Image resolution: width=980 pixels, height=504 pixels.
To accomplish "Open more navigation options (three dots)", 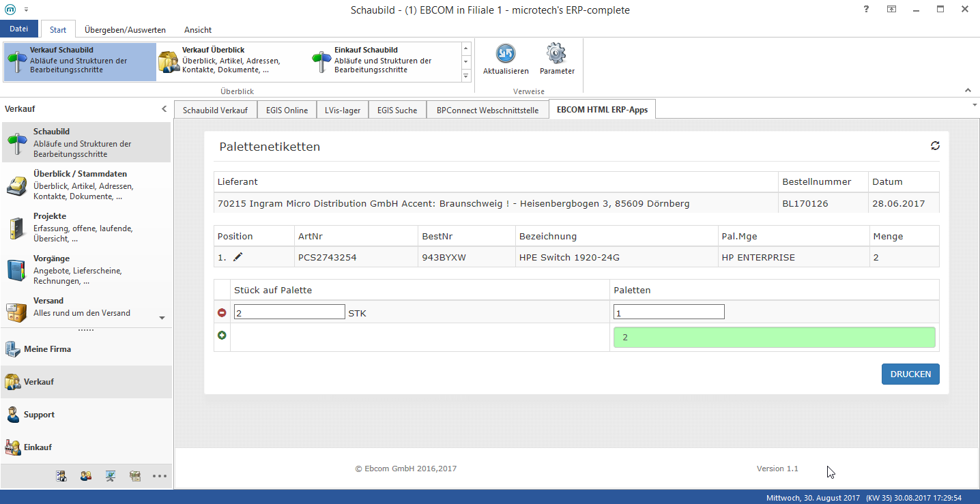I will tap(160, 477).
